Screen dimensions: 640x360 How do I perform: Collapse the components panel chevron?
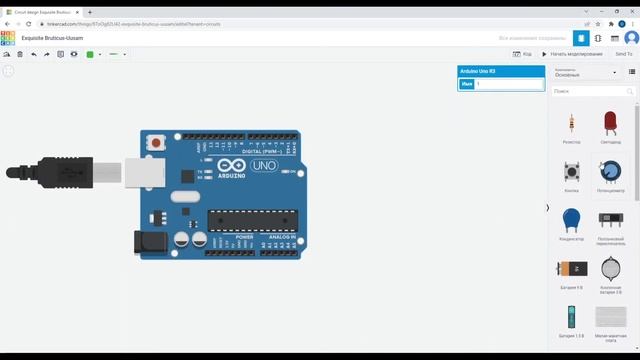tap(548, 208)
